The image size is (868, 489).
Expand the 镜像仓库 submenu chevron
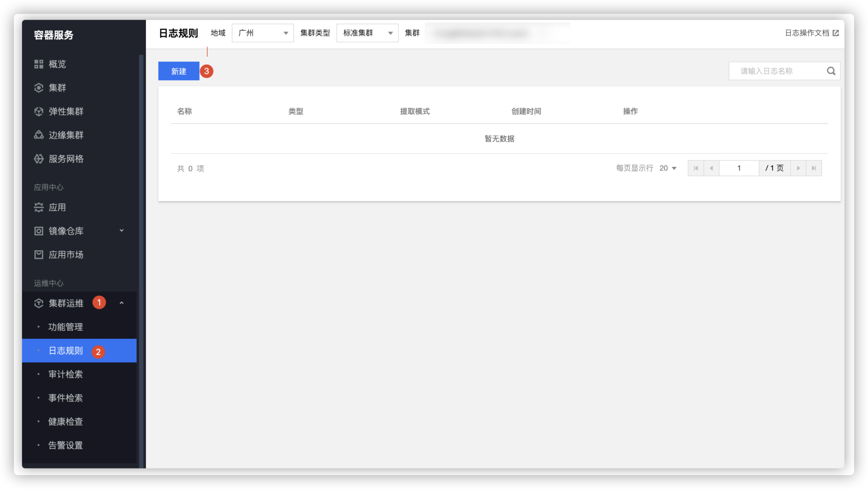[x=122, y=231]
